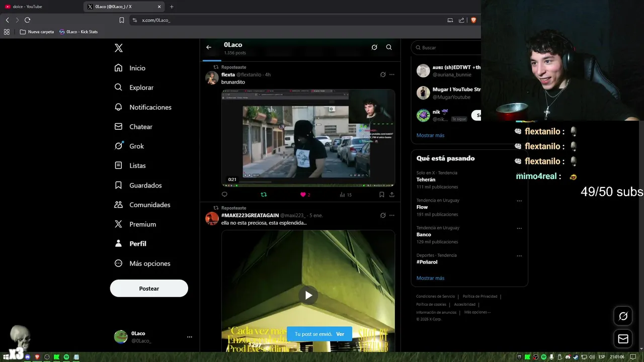
Task: Click Grok icon in profile header
Action: (x=374, y=47)
